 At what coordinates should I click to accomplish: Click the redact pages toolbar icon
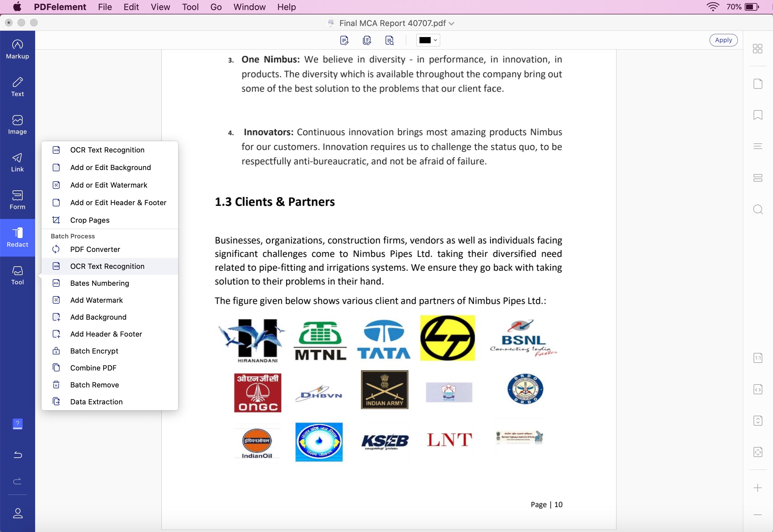click(x=367, y=40)
